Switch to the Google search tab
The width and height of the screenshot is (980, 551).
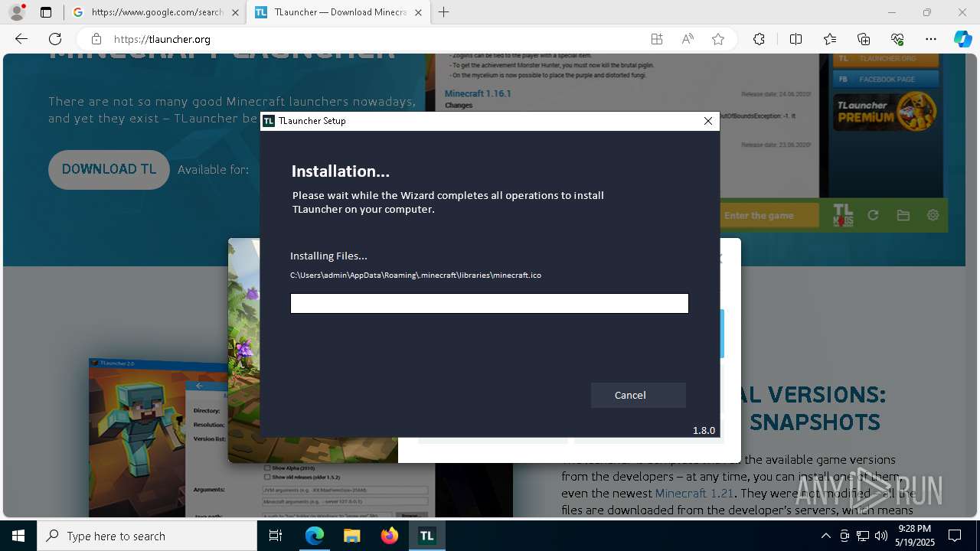(155, 12)
